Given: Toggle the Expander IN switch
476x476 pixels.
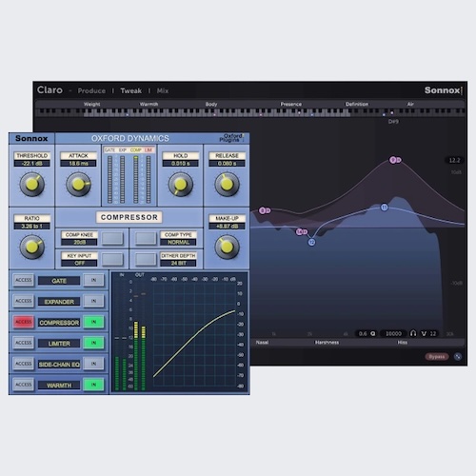Looking at the screenshot, I should click(x=93, y=301).
